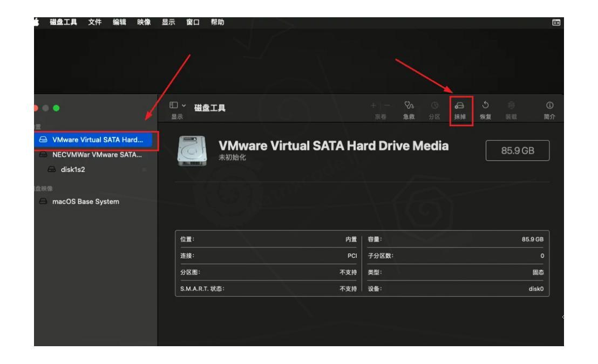Click the 磁盘工具 window title
Viewport: 598px width, 364px height.
pyautogui.click(x=210, y=108)
